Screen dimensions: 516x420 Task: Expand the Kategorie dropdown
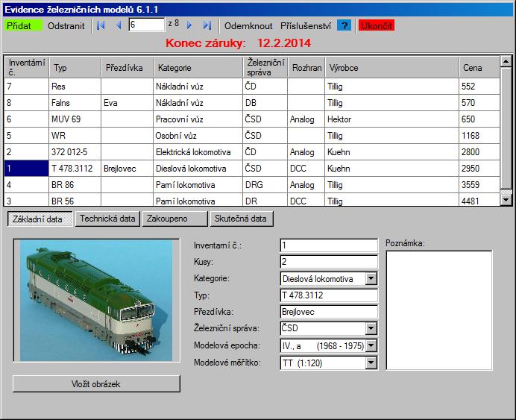pyautogui.click(x=371, y=279)
